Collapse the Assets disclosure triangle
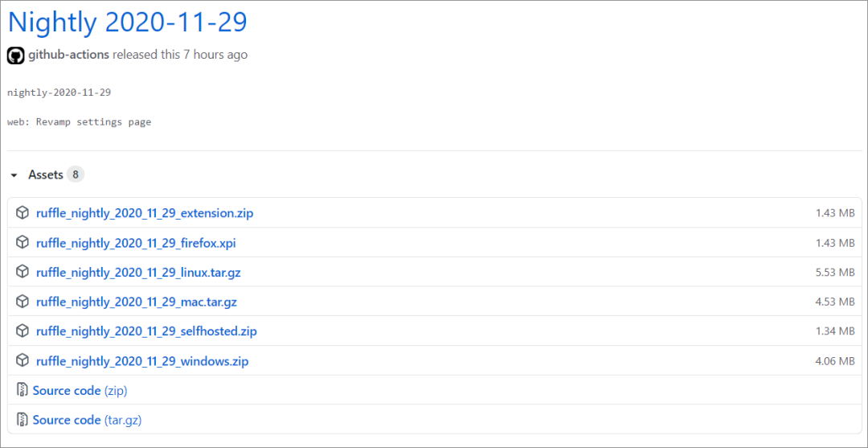 [x=14, y=175]
